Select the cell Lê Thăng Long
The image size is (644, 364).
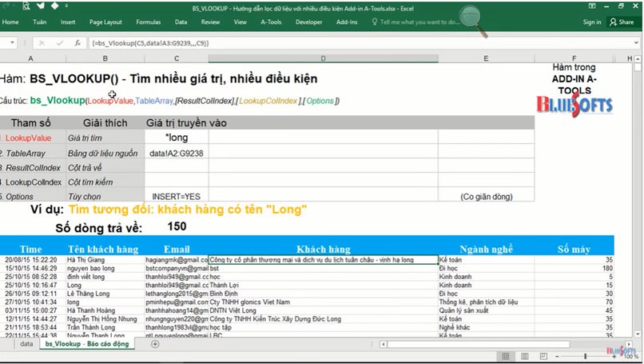105,294
